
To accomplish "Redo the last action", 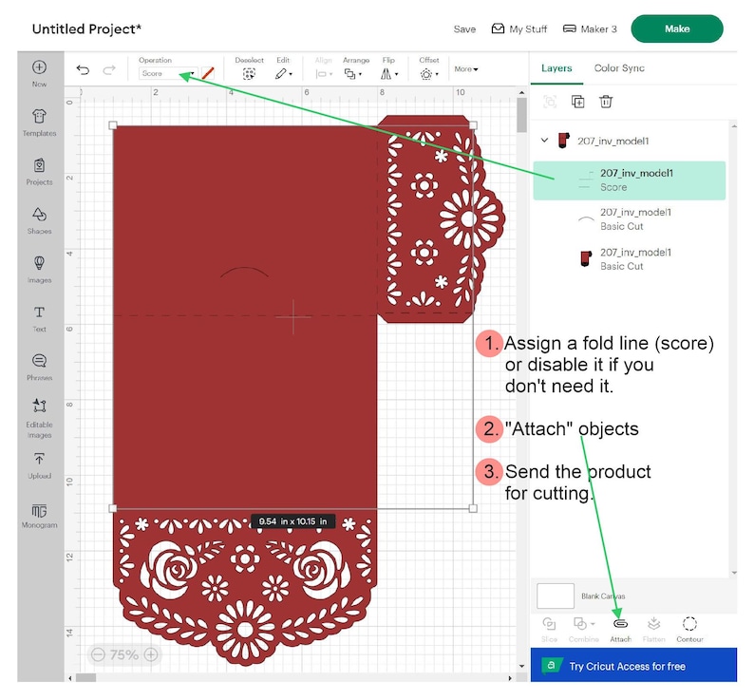I will (x=109, y=70).
